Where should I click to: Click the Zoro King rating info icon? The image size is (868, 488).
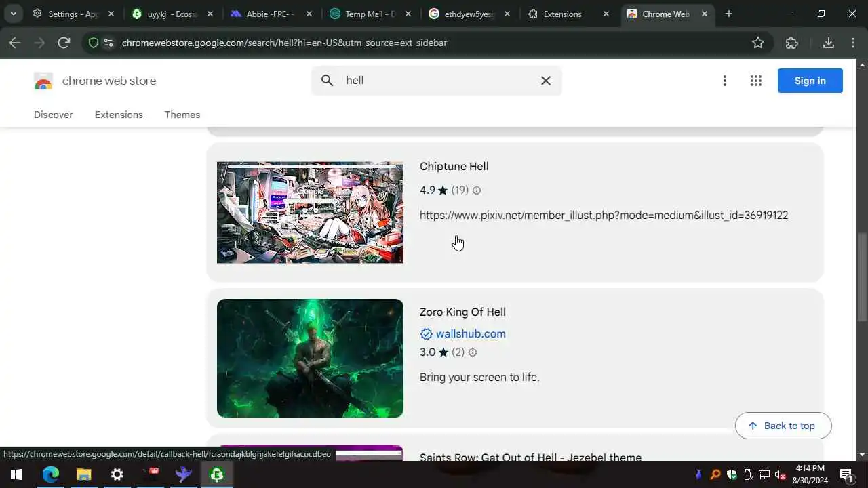473,352
